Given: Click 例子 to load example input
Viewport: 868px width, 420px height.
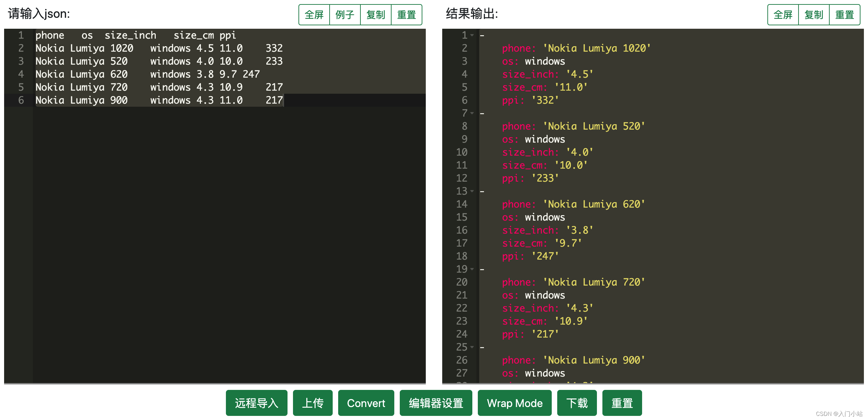Looking at the screenshot, I should pos(345,14).
